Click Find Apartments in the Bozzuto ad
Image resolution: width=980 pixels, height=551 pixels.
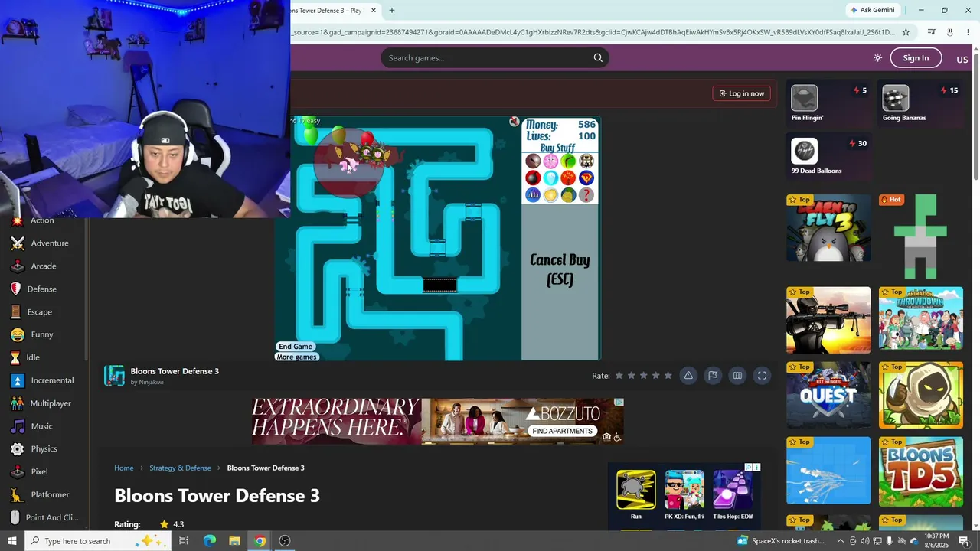tap(563, 431)
